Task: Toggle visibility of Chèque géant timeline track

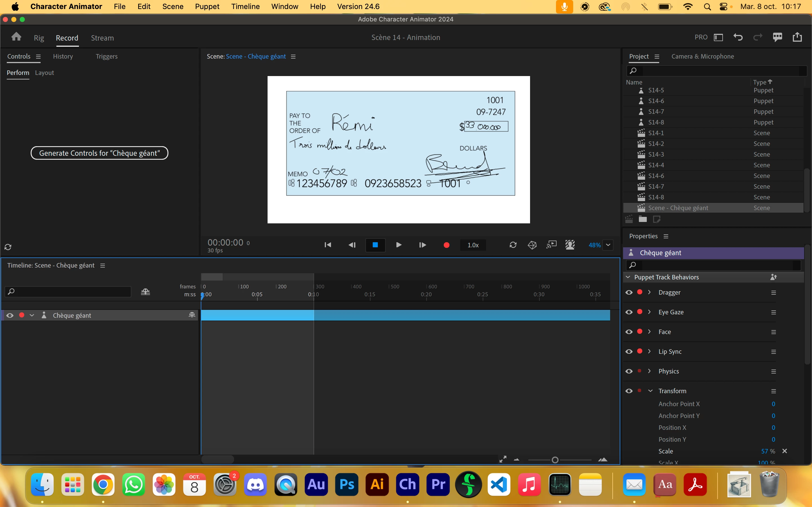Action: tap(10, 315)
